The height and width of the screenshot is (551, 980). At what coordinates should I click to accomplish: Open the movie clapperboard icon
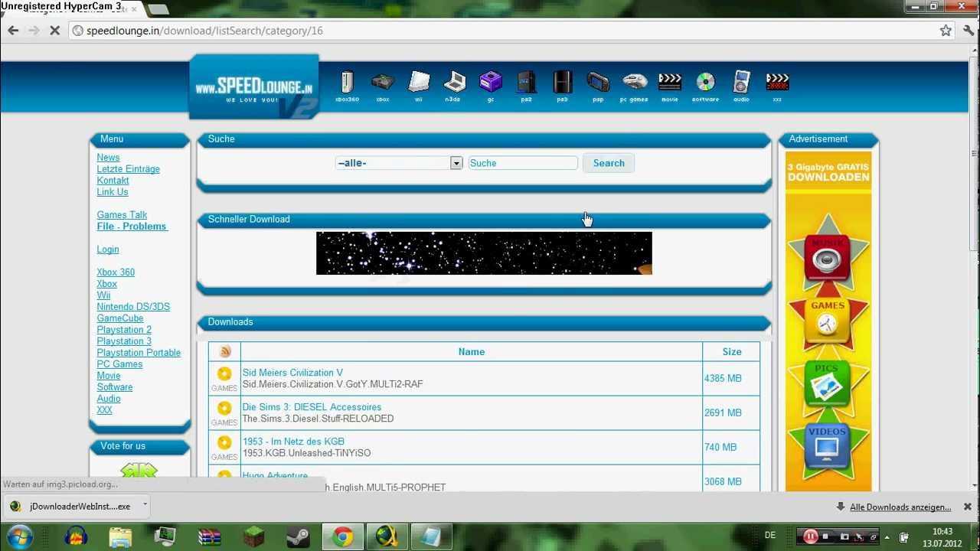pyautogui.click(x=670, y=86)
